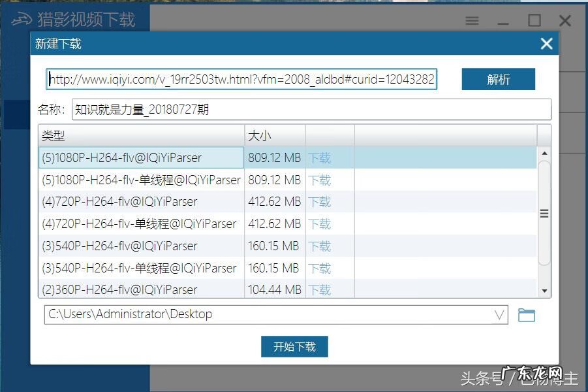The image size is (588, 392).
Task: Click the scrollbar down arrow
Action: [x=544, y=291]
